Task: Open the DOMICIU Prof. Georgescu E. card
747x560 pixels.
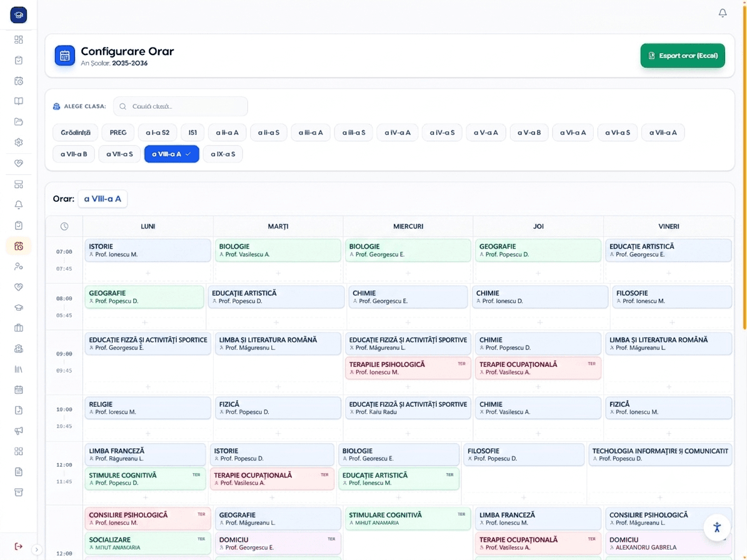Action: pos(278,543)
